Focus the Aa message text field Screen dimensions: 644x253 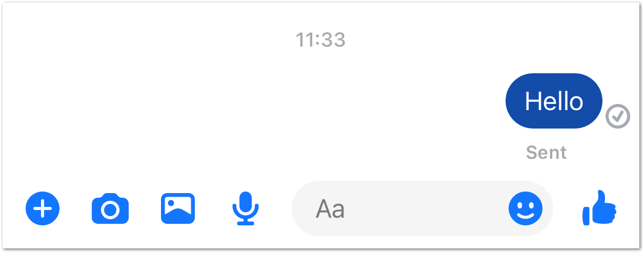422,208
